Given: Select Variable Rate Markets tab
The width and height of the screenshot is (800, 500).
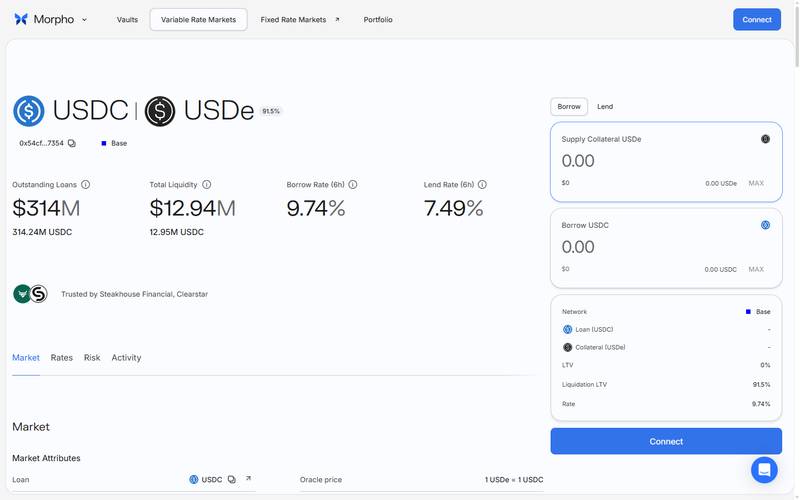Looking at the screenshot, I should [198, 19].
